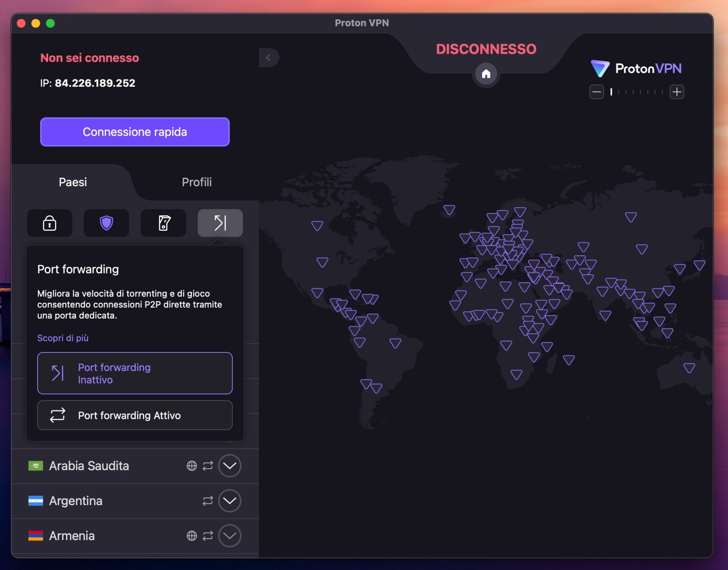Click the Argentina flag icon

(x=36, y=501)
